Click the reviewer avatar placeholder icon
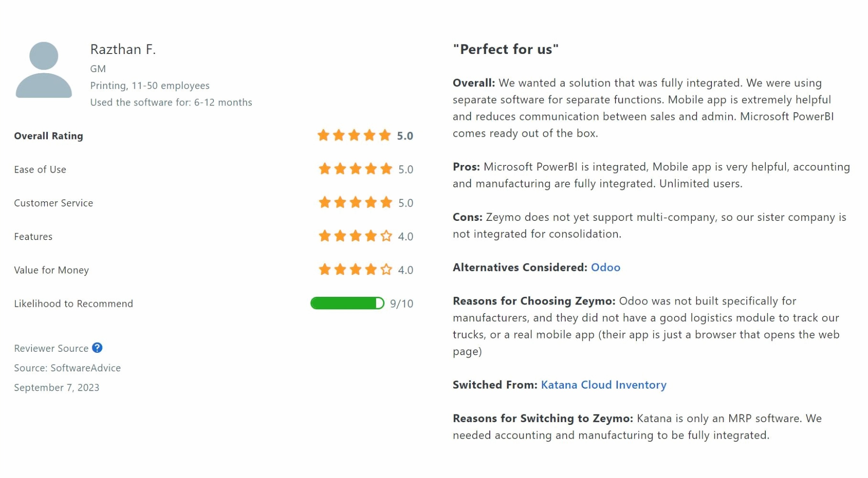Screen dimensions: 868x478 click(44, 70)
